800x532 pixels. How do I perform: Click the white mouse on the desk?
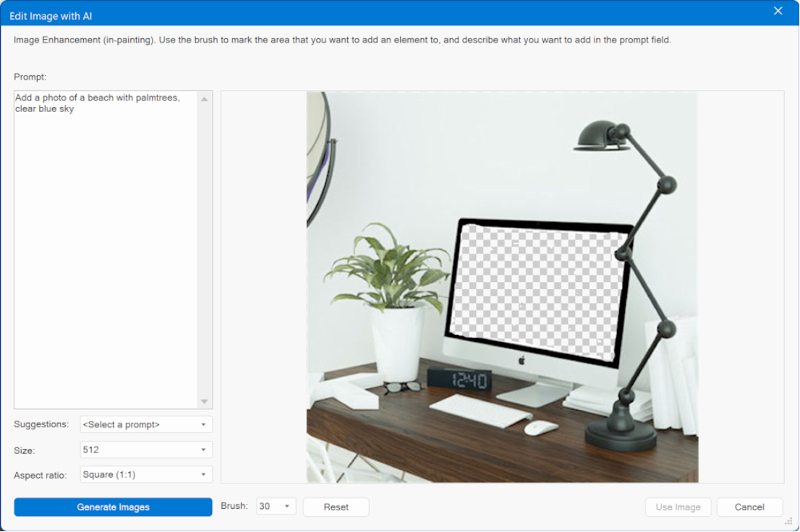(540, 428)
